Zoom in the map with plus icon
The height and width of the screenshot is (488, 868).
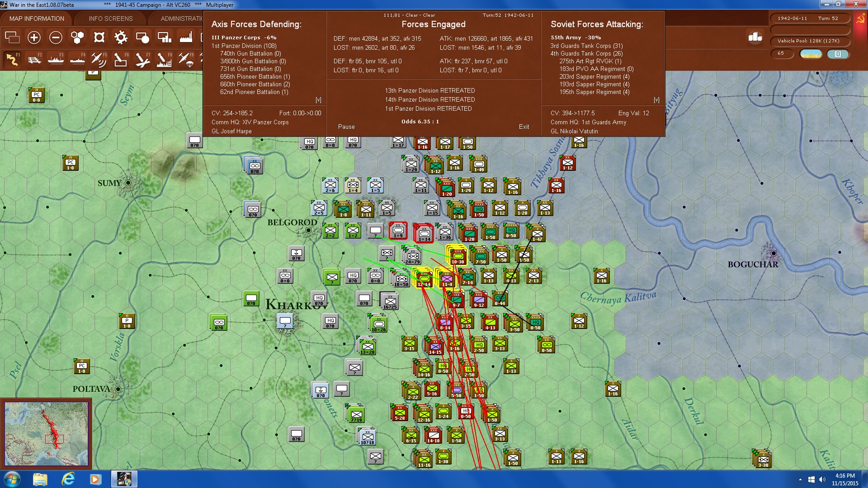[34, 37]
